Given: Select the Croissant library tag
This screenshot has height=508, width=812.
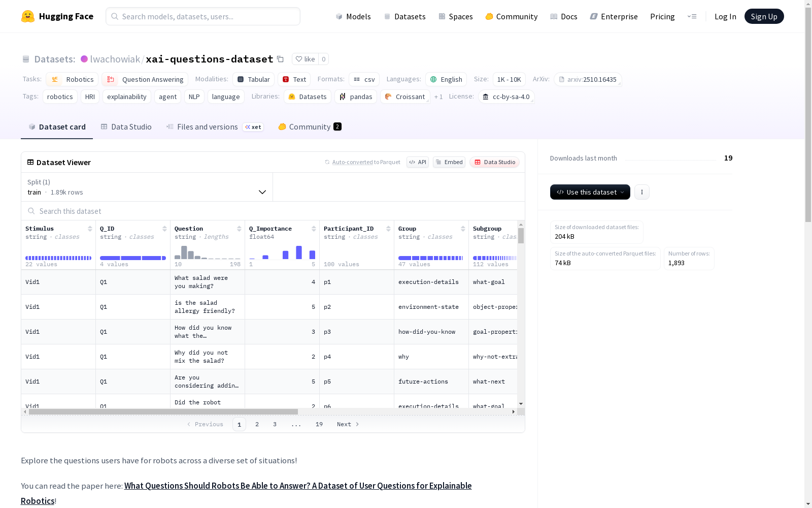Looking at the screenshot, I should (405, 97).
